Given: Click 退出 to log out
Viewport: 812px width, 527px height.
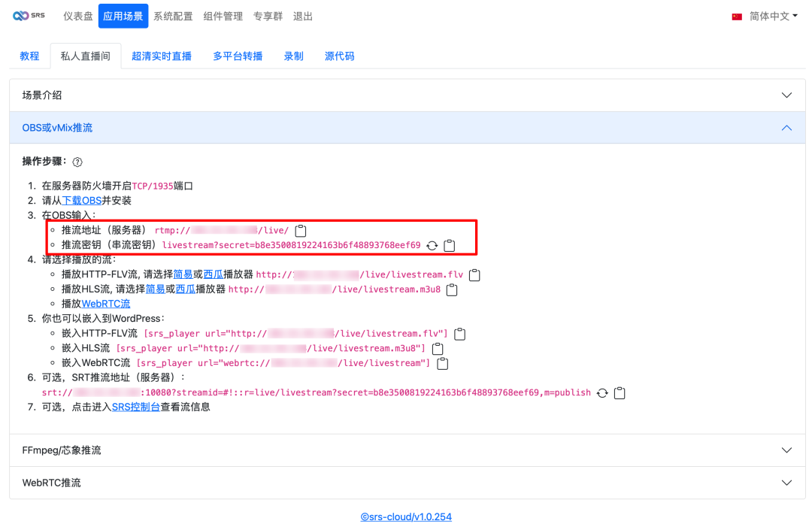Looking at the screenshot, I should coord(302,16).
